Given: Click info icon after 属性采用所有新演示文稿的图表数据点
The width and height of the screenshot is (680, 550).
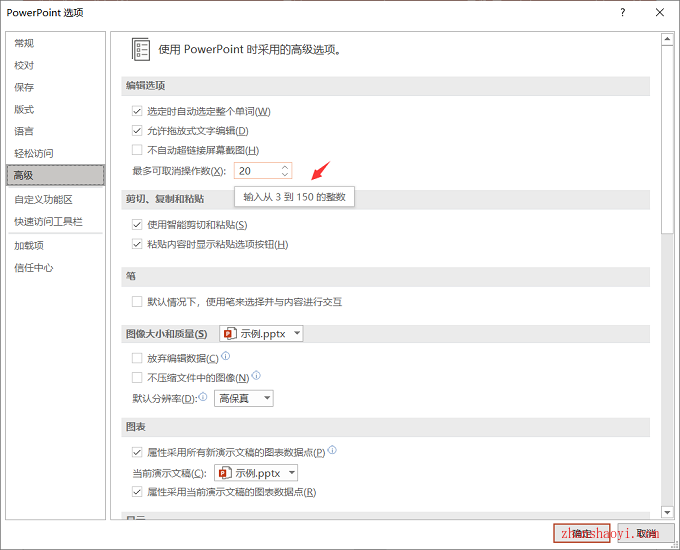Looking at the screenshot, I should point(332,450).
